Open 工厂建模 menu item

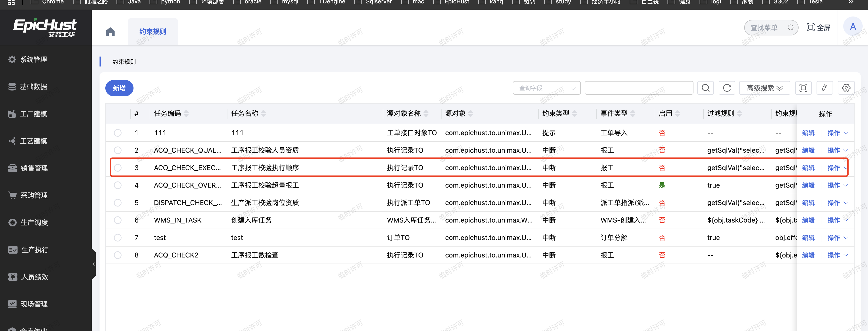[x=33, y=114]
